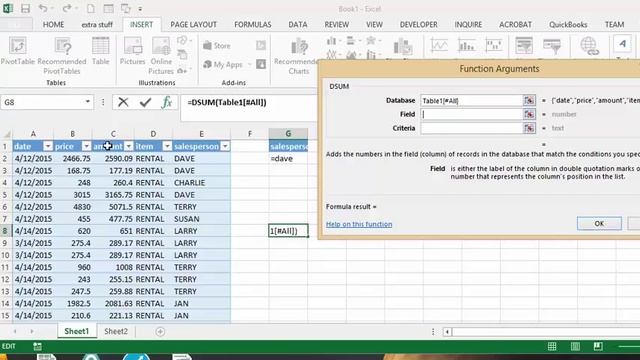Screen dimensions: 640x360
Task: Open the REVIEW tab
Action: (336, 24)
